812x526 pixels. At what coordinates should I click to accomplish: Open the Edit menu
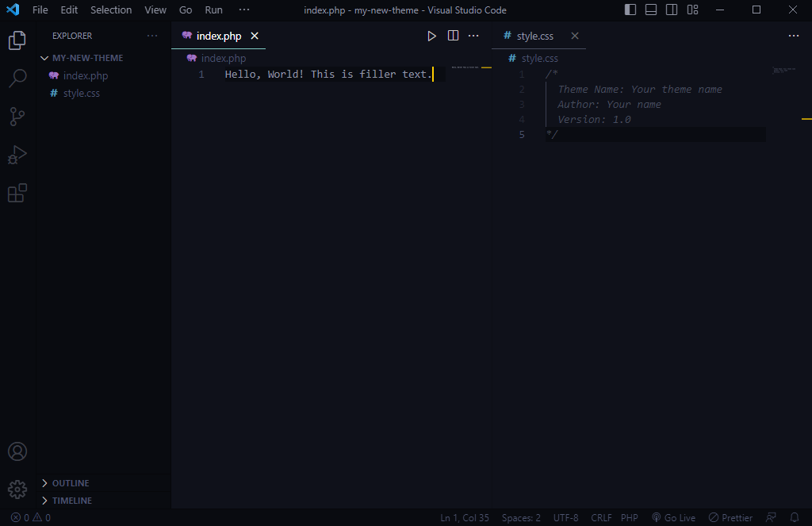(69, 10)
